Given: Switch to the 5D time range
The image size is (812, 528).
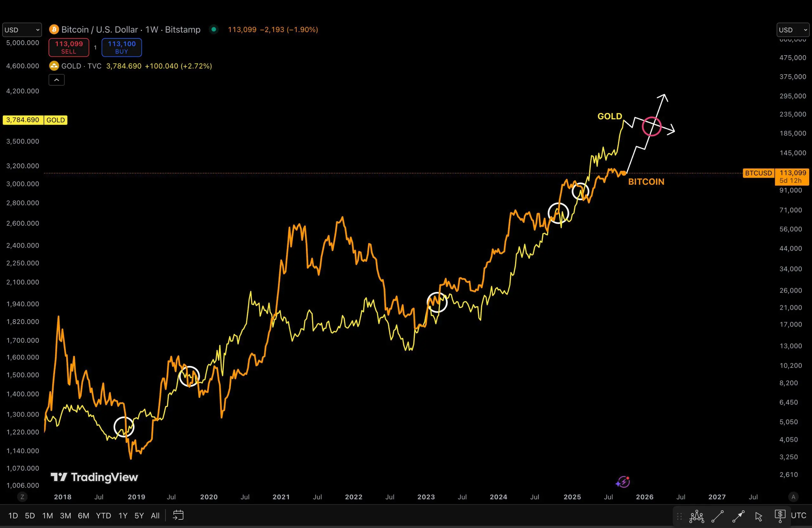Looking at the screenshot, I should tap(30, 515).
